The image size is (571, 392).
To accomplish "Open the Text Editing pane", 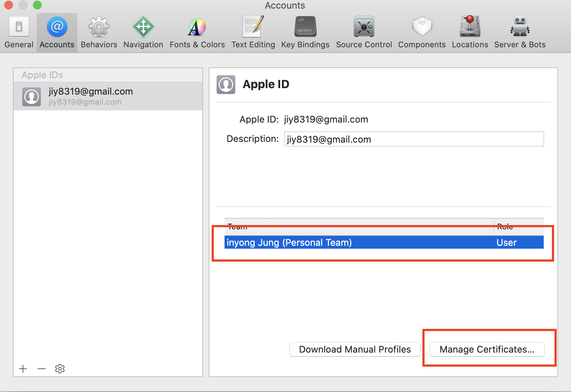I will (x=253, y=32).
